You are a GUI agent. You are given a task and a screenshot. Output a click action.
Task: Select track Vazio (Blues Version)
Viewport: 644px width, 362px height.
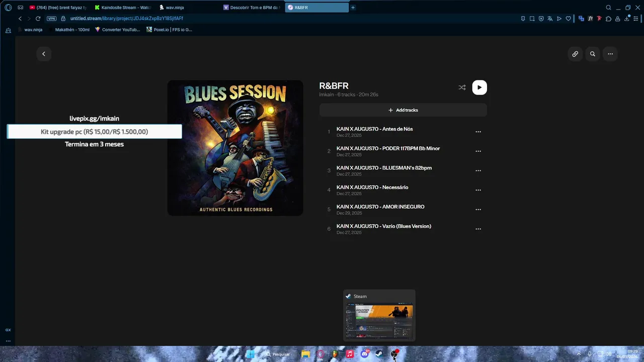(403, 229)
